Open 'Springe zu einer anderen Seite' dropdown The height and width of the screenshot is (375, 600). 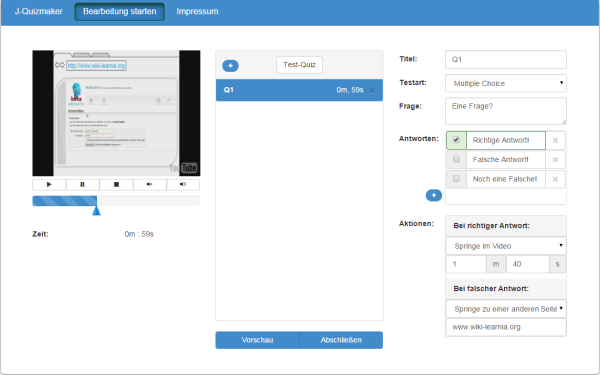point(506,309)
